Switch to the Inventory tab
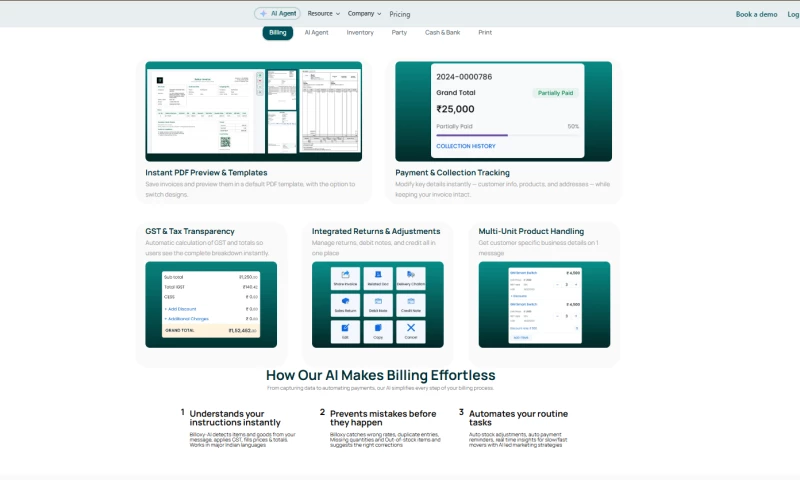The width and height of the screenshot is (800, 480). [x=360, y=33]
